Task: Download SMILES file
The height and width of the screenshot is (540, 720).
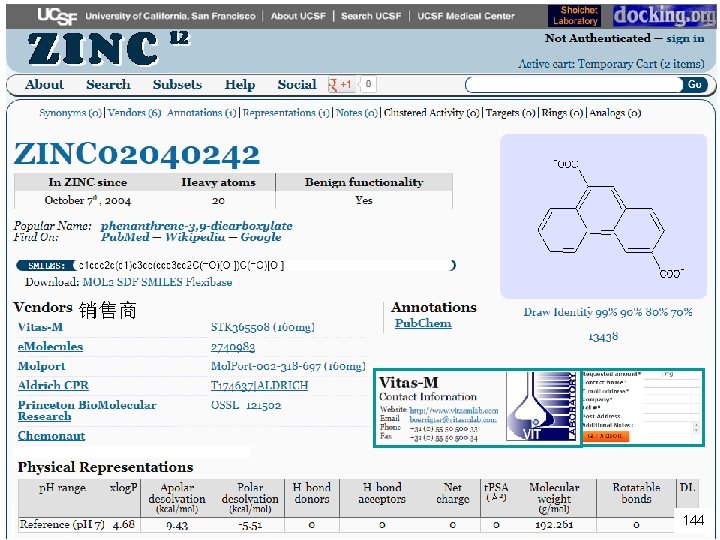Action: pyautogui.click(x=162, y=282)
